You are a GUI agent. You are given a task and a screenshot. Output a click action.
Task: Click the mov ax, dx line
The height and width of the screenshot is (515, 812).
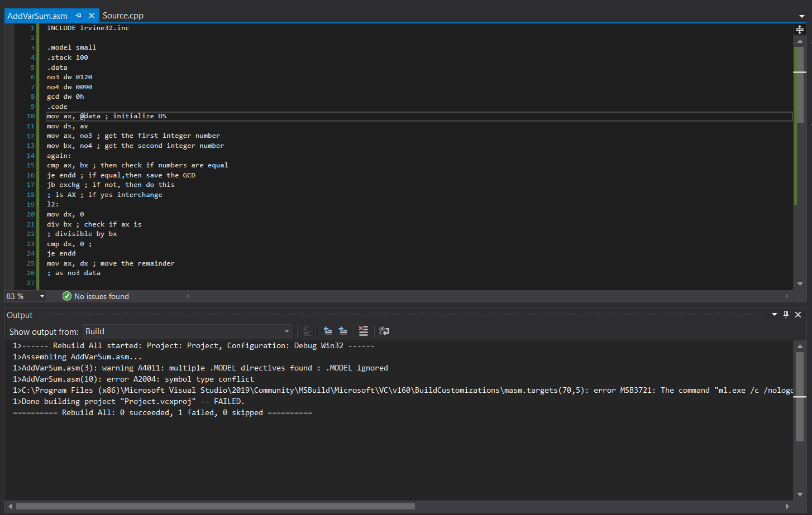111,263
